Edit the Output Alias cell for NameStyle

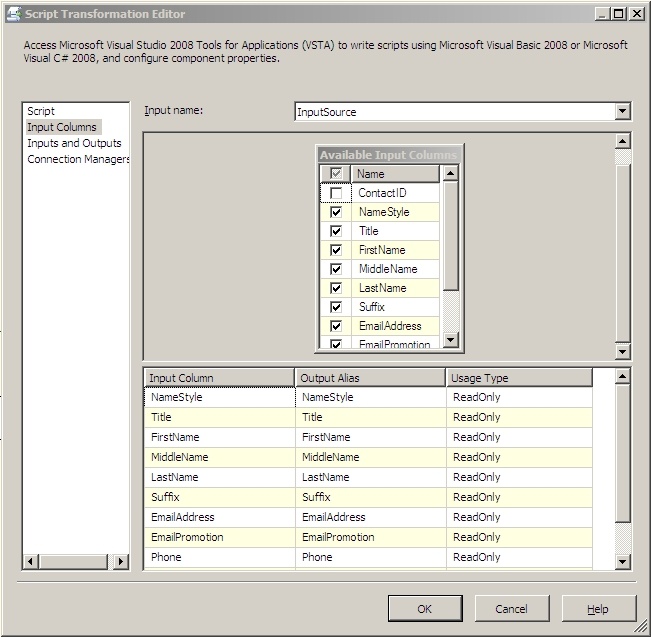(x=371, y=397)
